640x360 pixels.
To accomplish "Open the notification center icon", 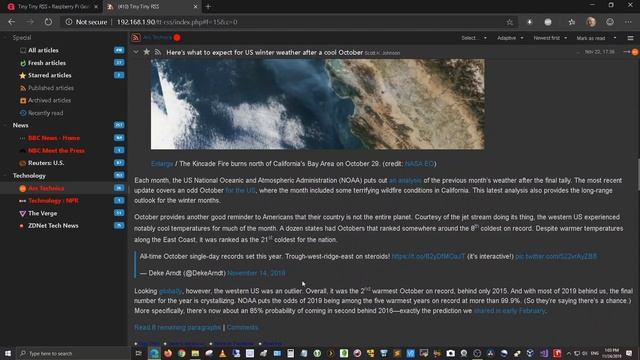I will (x=629, y=353).
